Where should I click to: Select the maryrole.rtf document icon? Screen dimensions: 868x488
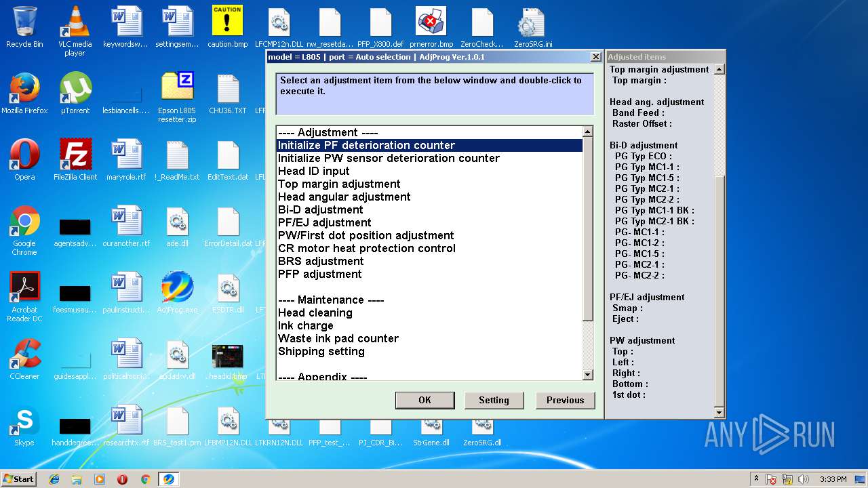click(x=126, y=160)
